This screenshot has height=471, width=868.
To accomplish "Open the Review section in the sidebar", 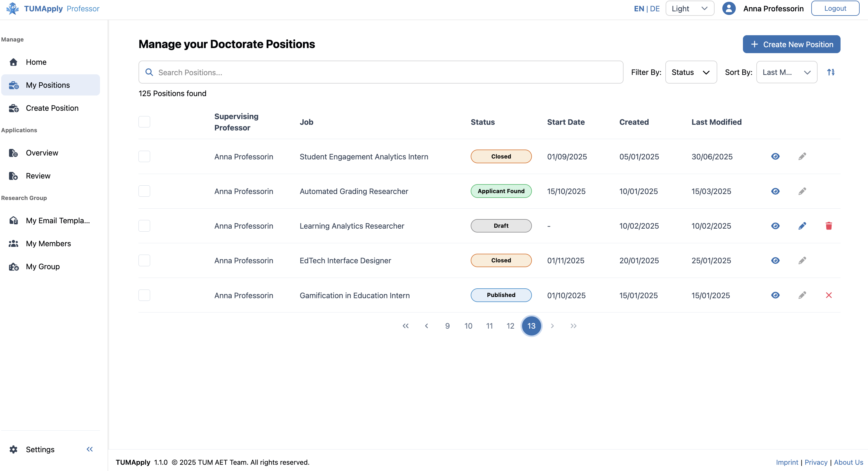I will pos(38,176).
